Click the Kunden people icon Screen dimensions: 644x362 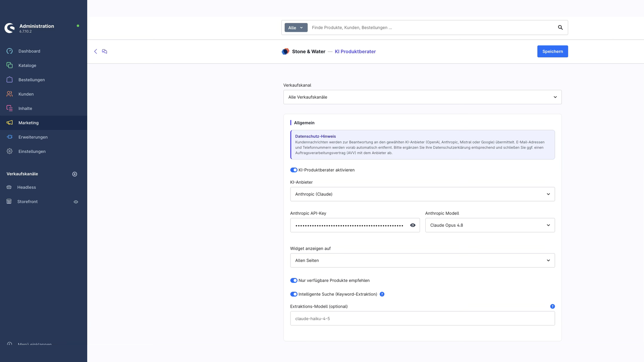coord(9,94)
